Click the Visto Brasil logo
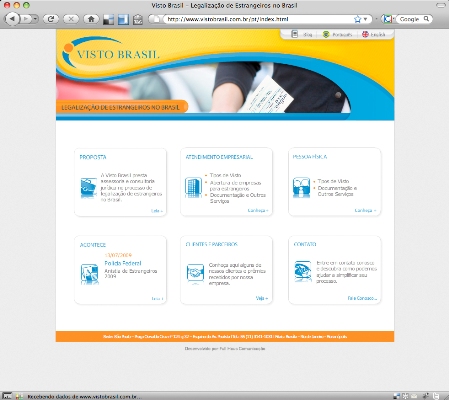 [x=111, y=52]
